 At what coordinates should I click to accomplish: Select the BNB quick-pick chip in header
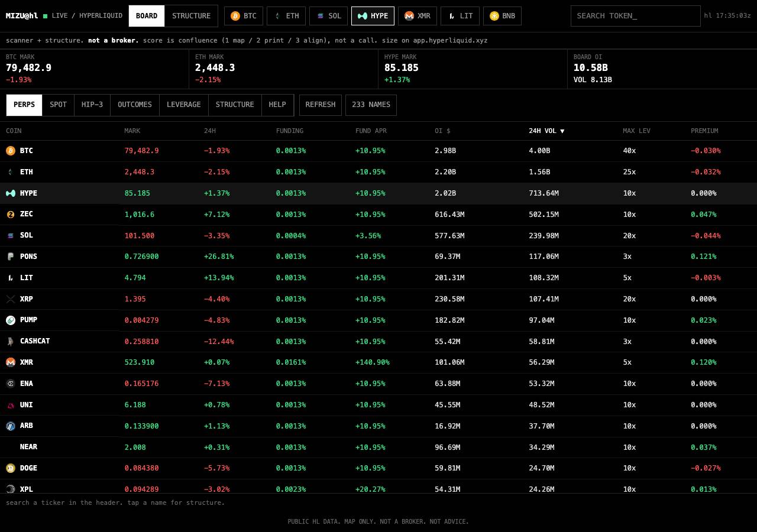pyautogui.click(x=503, y=16)
